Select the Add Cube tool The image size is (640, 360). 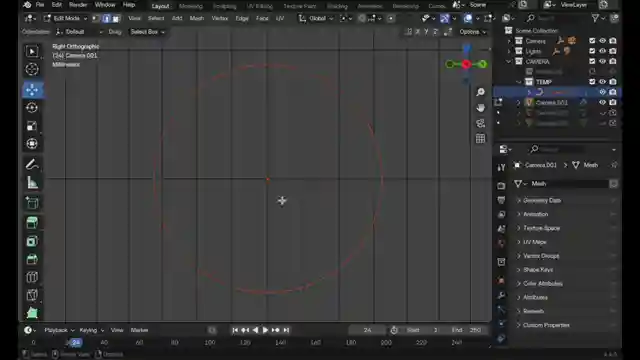[x=32, y=202]
